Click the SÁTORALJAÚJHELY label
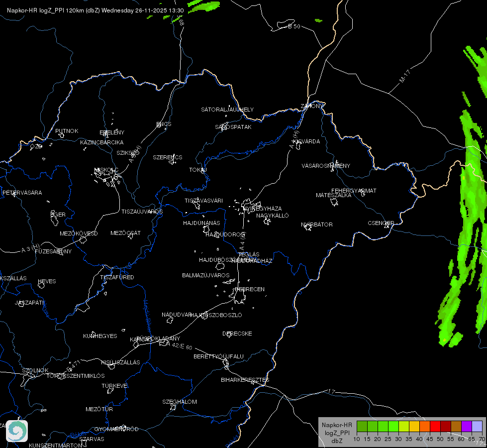487x448 pixels. coord(227,110)
